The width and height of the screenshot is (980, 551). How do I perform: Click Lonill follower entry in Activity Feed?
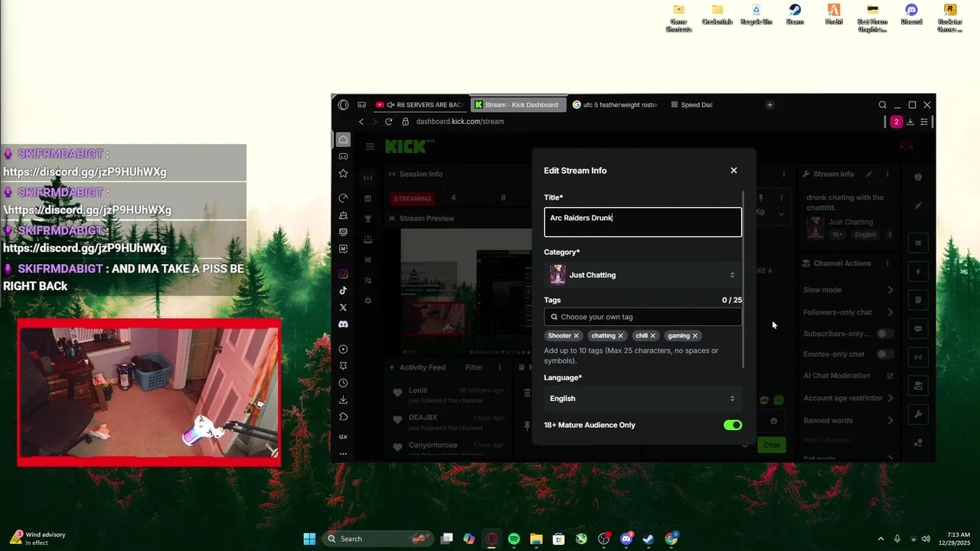pos(448,395)
